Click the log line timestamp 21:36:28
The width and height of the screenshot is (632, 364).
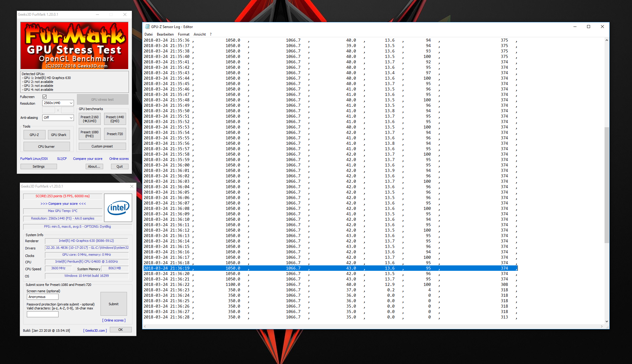tap(167, 317)
